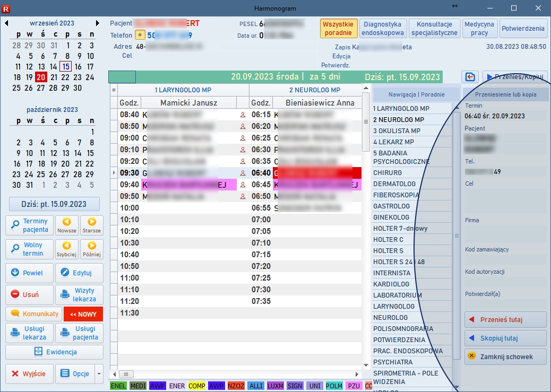The image size is (551, 392).
Task: Open the Options dropdown arrow
Action: (x=99, y=374)
